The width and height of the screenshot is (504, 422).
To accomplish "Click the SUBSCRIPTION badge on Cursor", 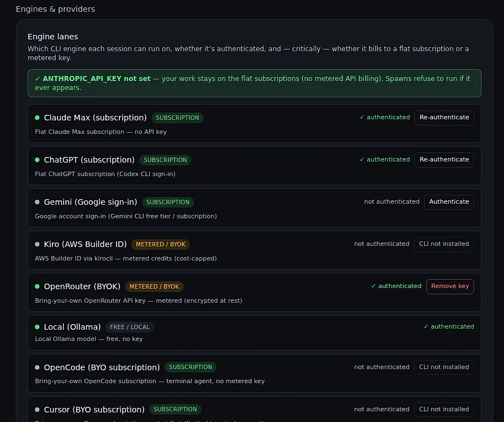I will (175, 410).
